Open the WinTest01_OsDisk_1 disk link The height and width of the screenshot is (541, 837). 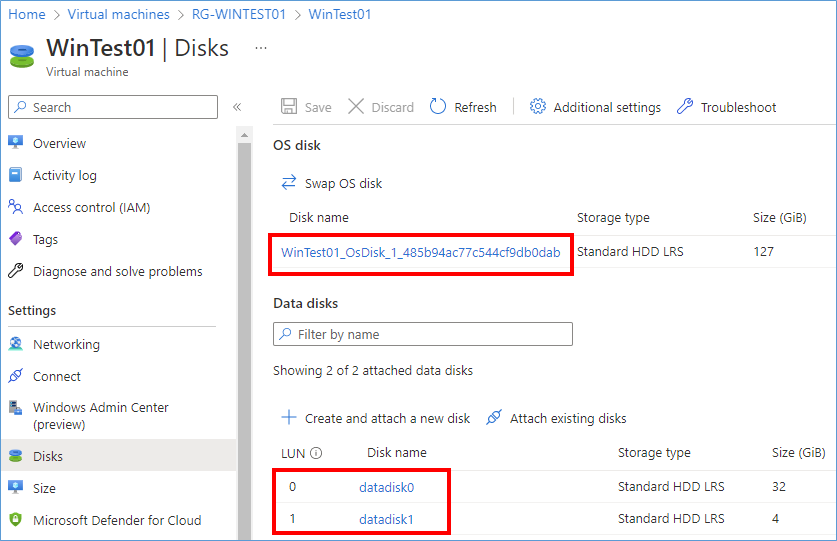421,253
